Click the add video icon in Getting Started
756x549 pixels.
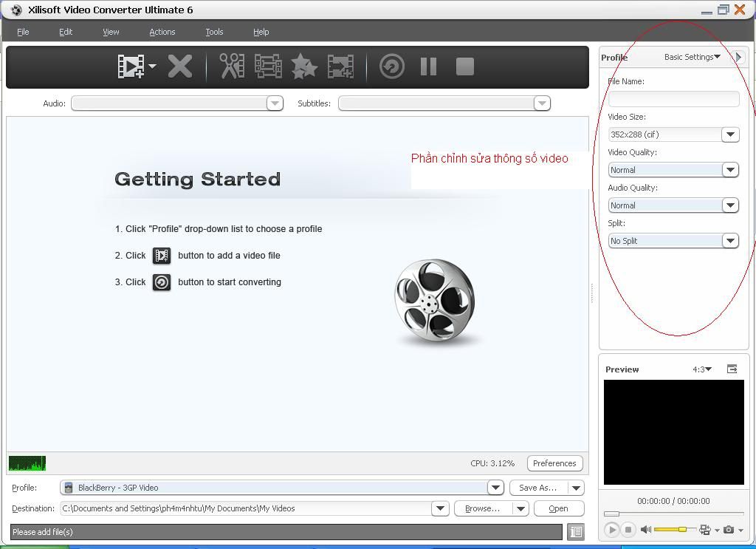pyautogui.click(x=162, y=256)
